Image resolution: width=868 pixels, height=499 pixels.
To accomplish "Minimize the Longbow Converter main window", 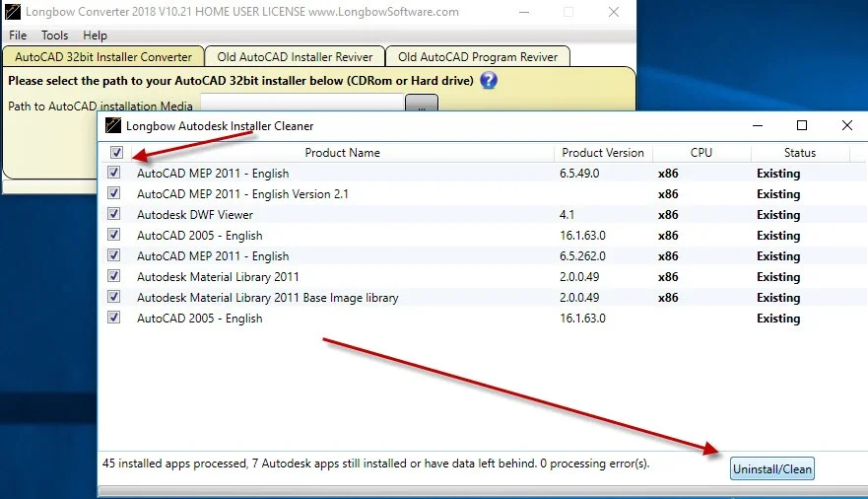I will [524, 12].
